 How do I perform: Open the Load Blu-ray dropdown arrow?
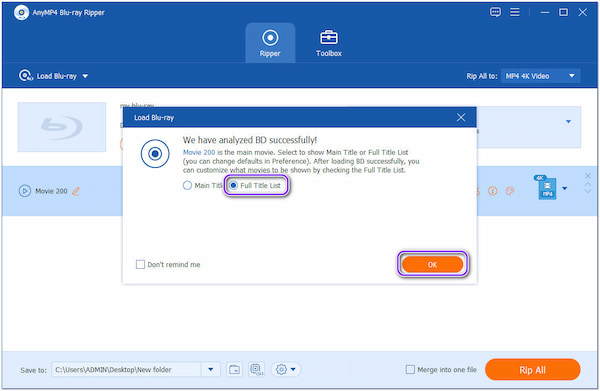(85, 76)
